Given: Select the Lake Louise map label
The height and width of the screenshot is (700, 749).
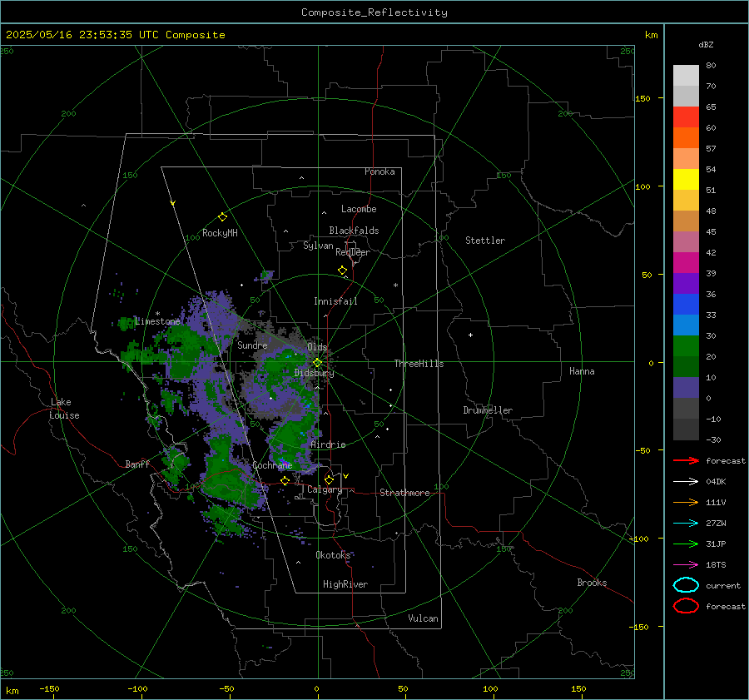Looking at the screenshot, I should coord(65,409).
